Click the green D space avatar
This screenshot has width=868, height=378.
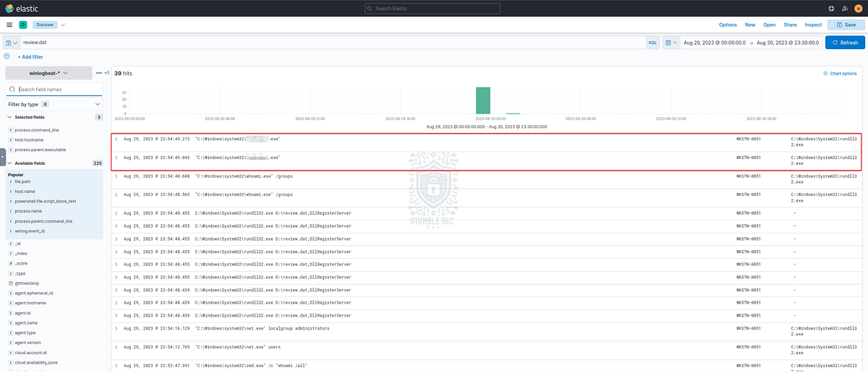tap(23, 25)
